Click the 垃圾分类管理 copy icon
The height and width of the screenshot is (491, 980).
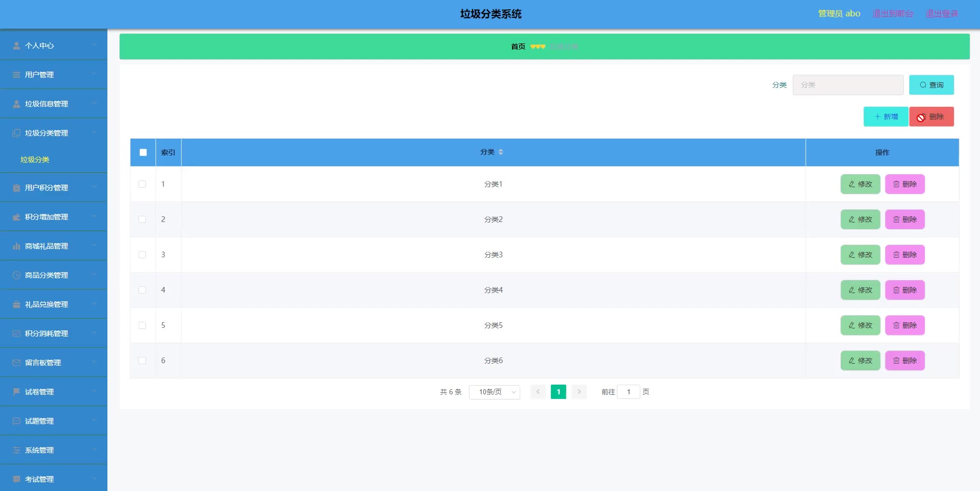[16, 133]
